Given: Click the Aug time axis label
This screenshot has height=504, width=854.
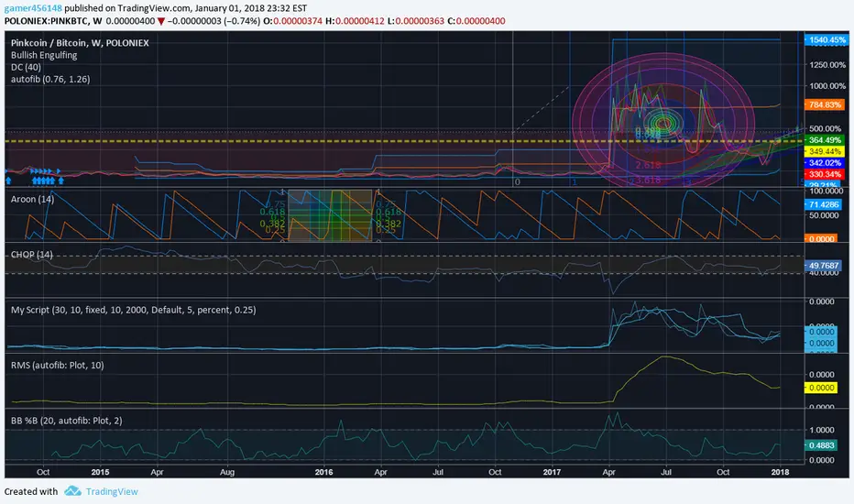Looking at the screenshot, I should 227,472.
